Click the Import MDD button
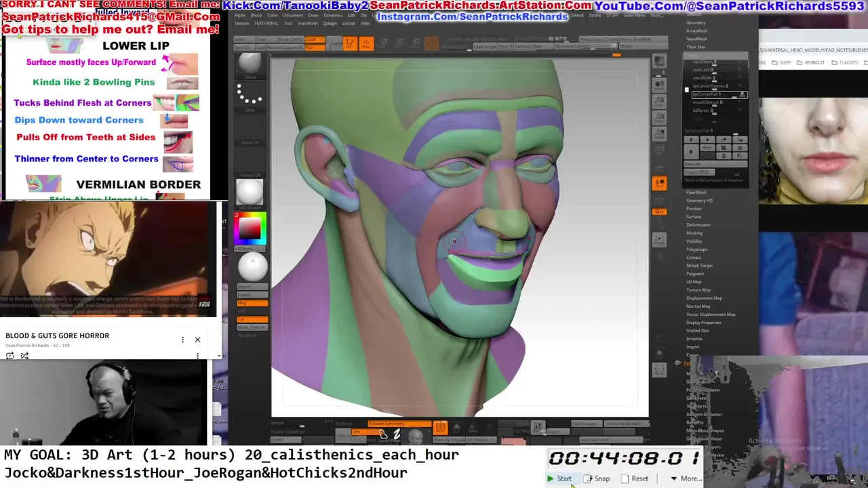This screenshot has width=868, height=488. [699, 172]
